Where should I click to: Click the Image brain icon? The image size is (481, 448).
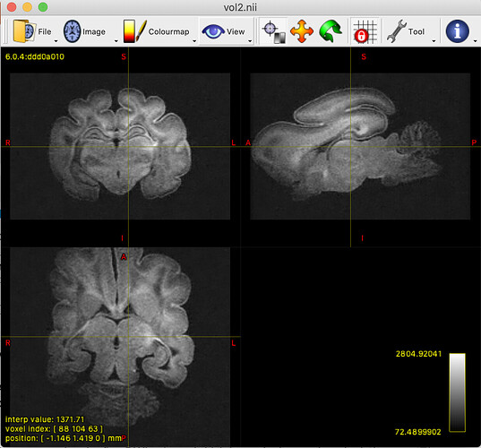72,31
